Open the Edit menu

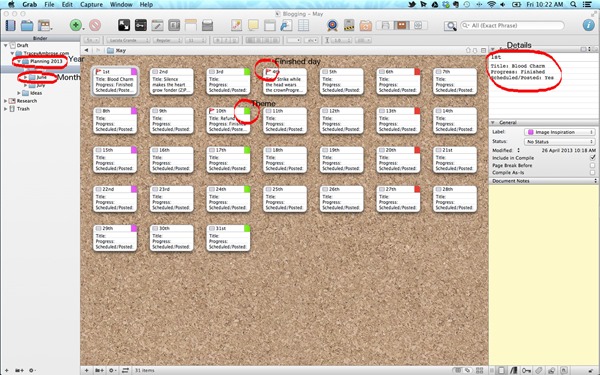point(67,5)
